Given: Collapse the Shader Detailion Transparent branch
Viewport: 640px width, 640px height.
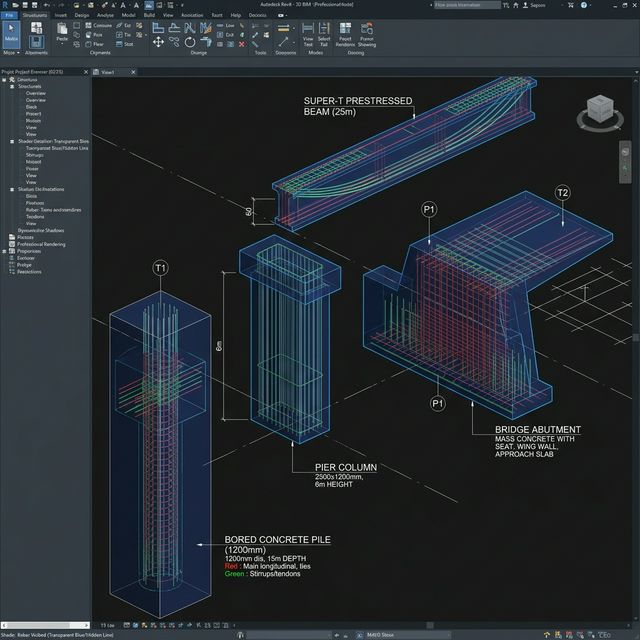Looking at the screenshot, I should click(x=11, y=141).
